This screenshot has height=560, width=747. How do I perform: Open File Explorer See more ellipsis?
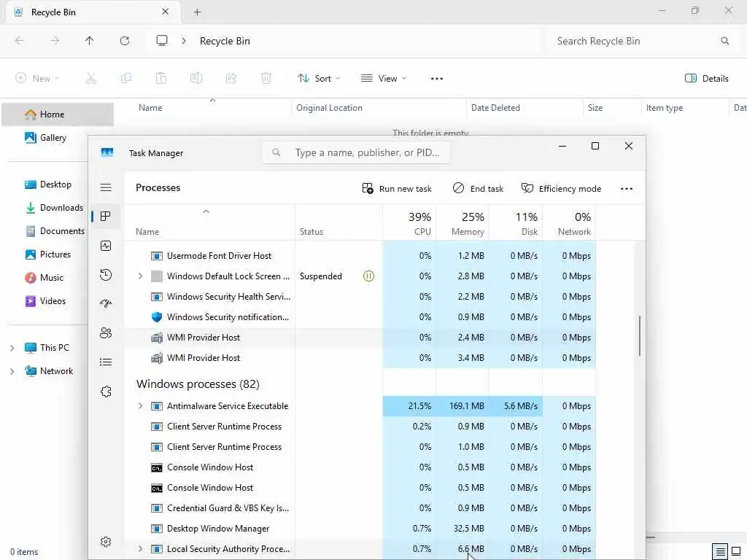pyautogui.click(x=437, y=79)
